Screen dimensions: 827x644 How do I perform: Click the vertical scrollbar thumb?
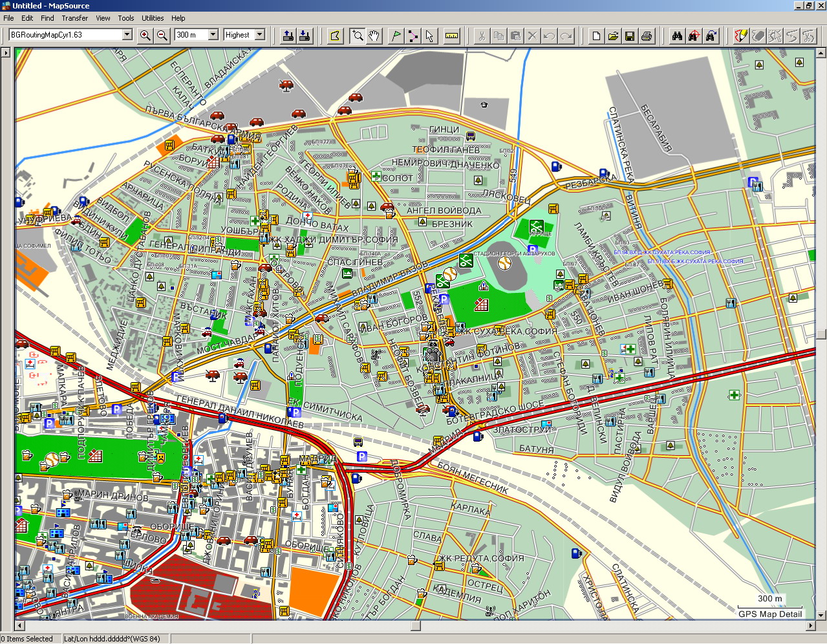[821, 334]
